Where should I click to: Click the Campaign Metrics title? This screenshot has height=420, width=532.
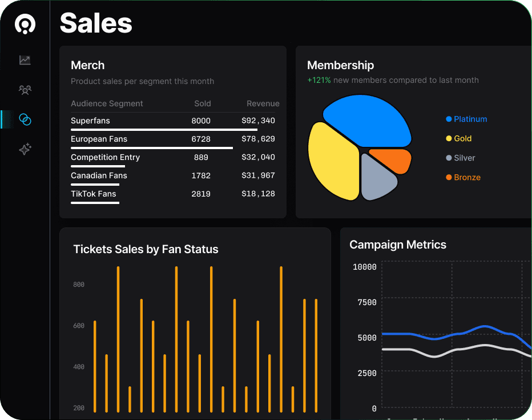tap(398, 245)
